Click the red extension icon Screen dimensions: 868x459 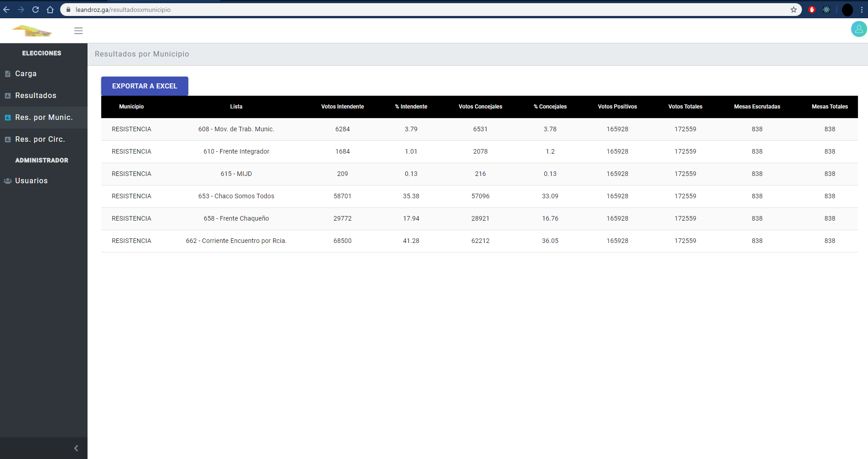point(812,10)
